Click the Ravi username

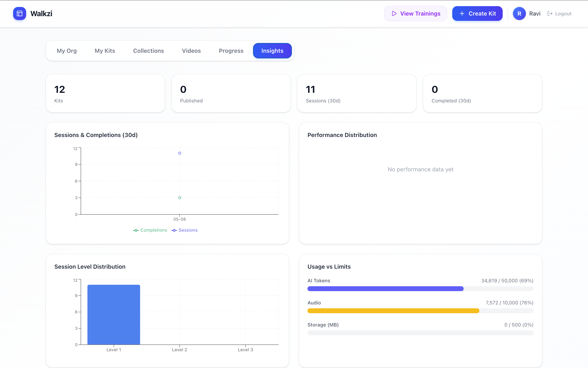click(x=535, y=14)
